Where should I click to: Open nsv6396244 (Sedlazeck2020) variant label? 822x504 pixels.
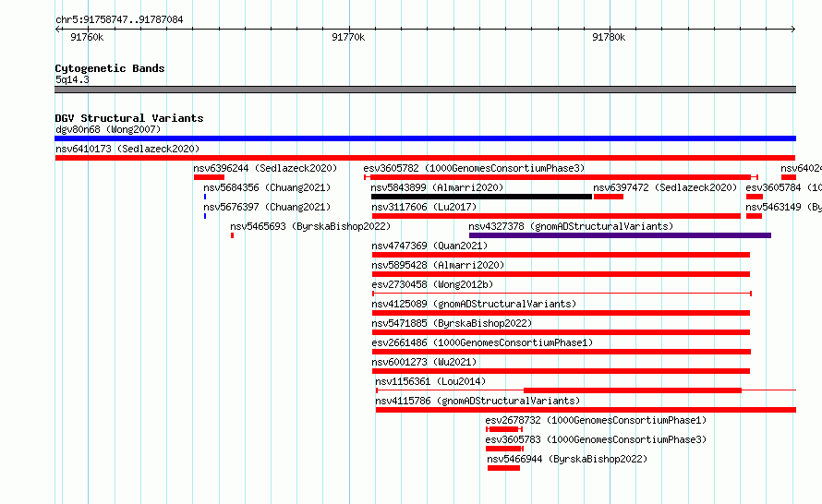click(x=265, y=168)
